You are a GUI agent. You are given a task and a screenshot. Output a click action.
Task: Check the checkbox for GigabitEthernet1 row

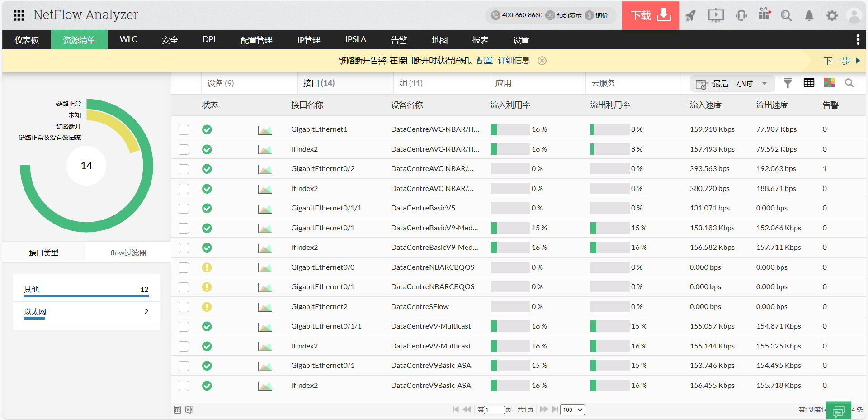point(184,130)
